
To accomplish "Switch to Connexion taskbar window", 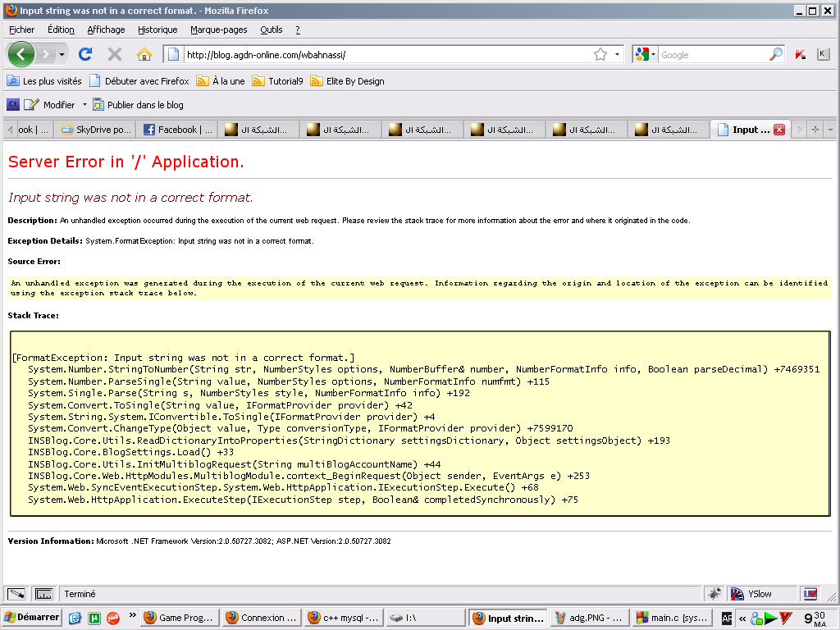I will pyautogui.click(x=262, y=618).
